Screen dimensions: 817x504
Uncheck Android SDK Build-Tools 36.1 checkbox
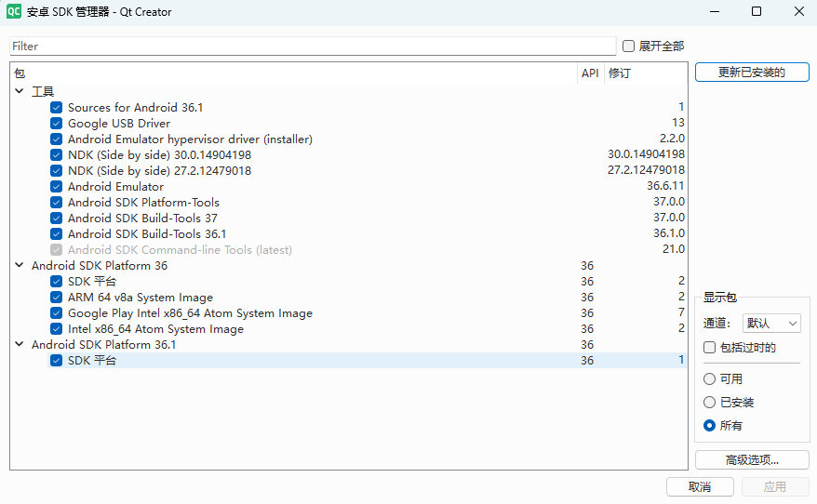(x=56, y=233)
